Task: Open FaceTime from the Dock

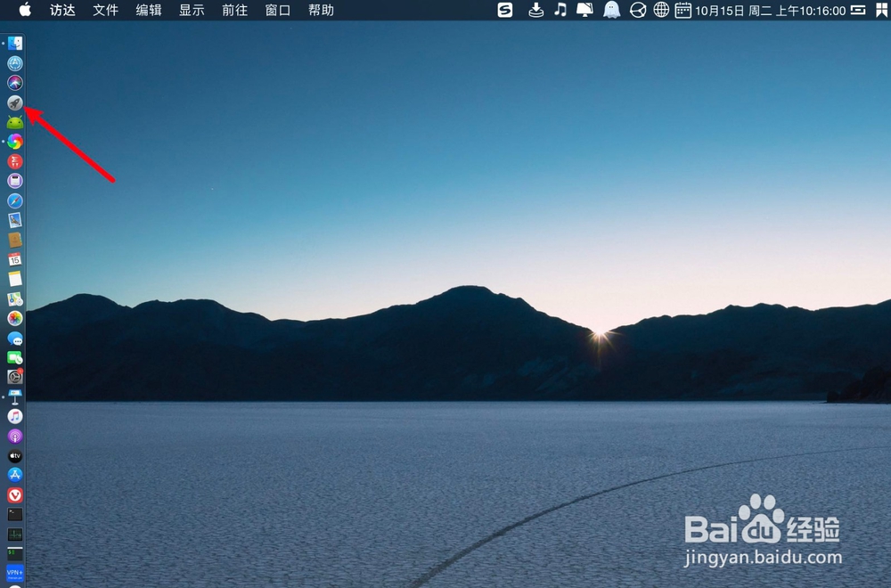Action: (x=15, y=357)
